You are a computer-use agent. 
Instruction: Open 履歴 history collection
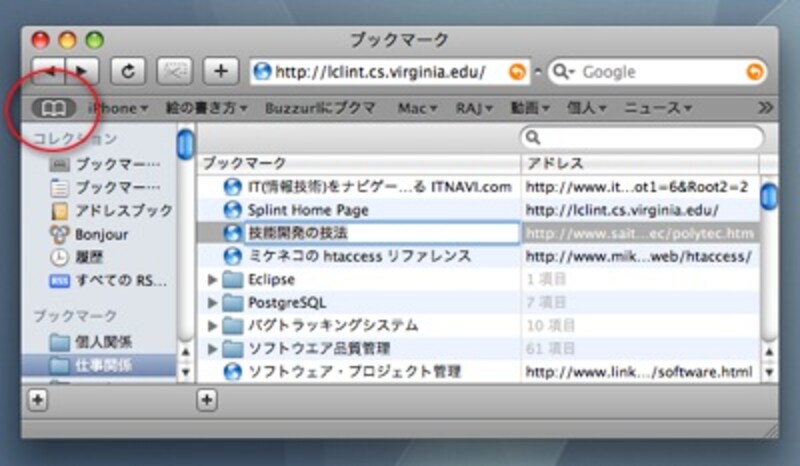pyautogui.click(x=59, y=257)
